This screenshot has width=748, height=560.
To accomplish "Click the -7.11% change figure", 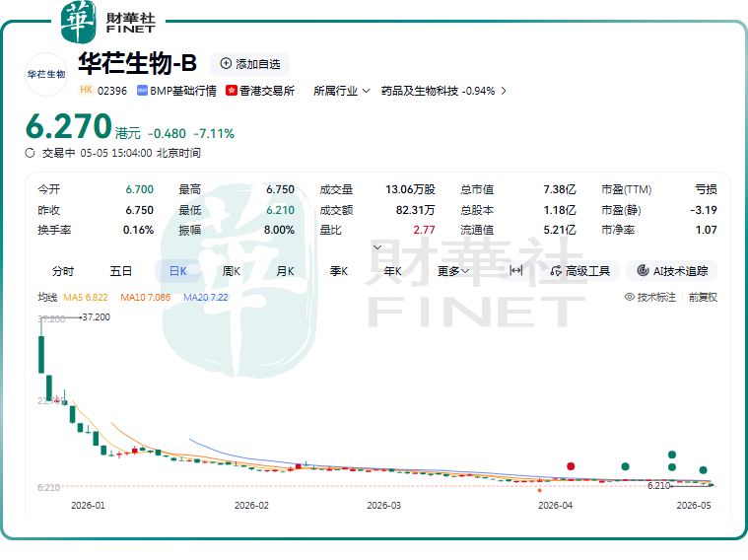I will 214,134.
